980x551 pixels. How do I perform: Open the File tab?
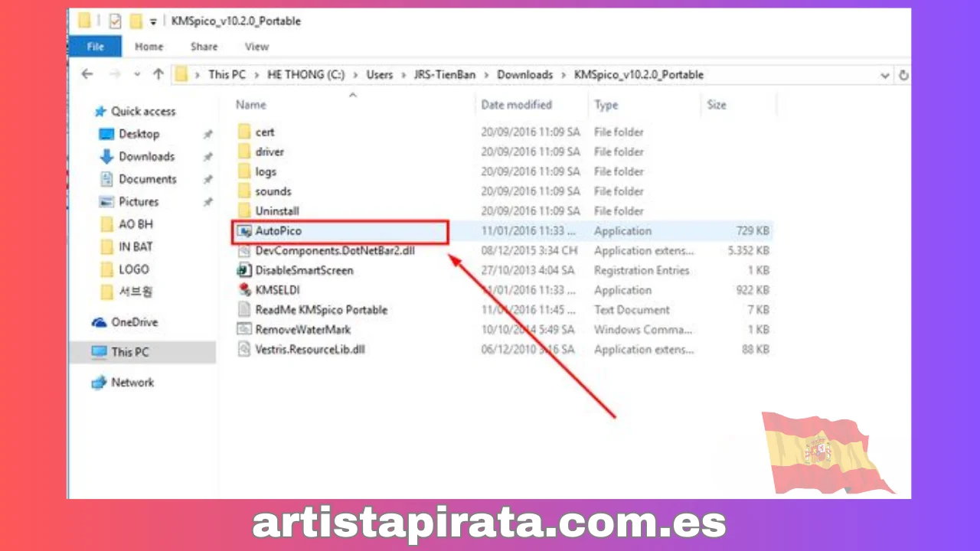pyautogui.click(x=95, y=47)
